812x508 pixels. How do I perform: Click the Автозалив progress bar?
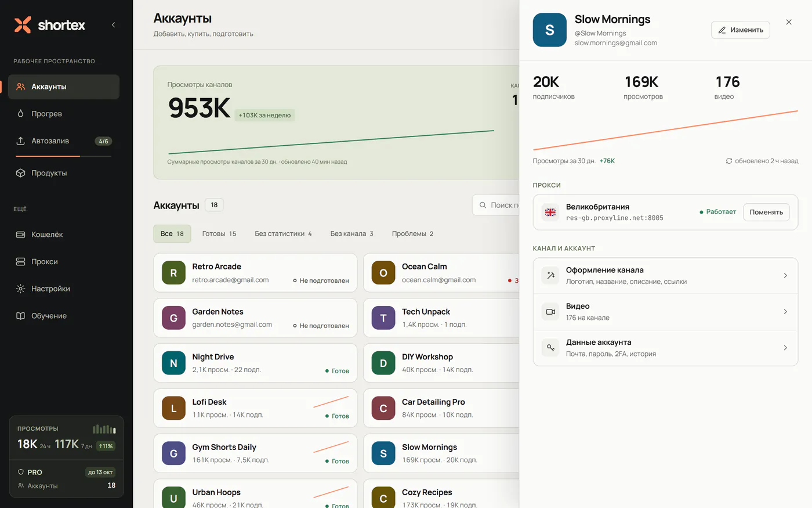63,156
